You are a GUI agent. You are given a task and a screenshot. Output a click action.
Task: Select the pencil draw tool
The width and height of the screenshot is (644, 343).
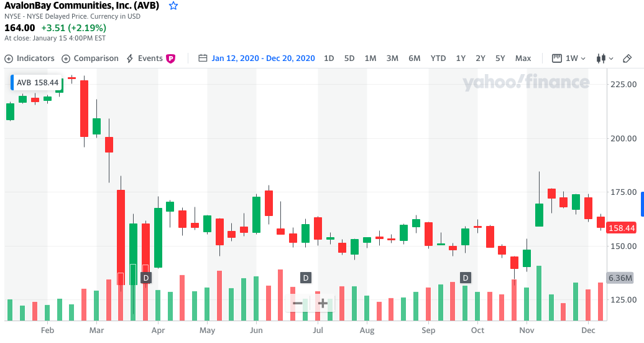[x=627, y=59]
